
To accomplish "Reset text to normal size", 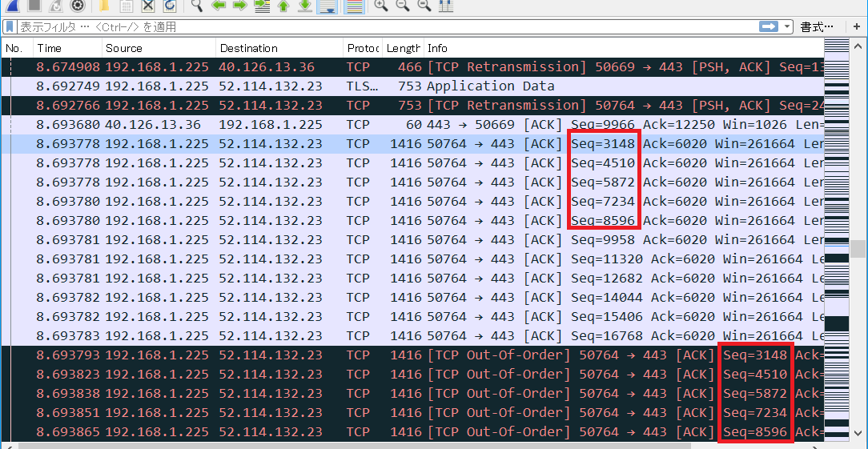I will click(x=424, y=6).
